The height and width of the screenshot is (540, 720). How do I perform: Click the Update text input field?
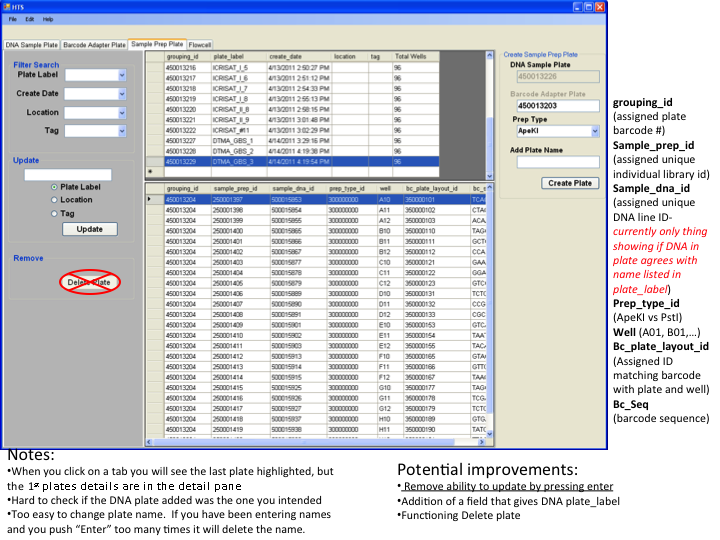68,175
